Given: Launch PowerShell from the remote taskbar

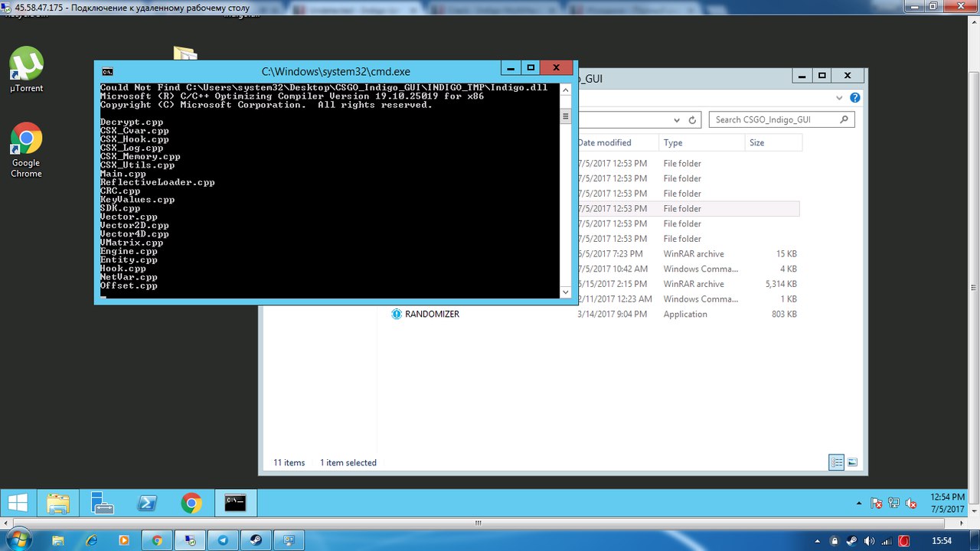Looking at the screenshot, I should click(147, 503).
